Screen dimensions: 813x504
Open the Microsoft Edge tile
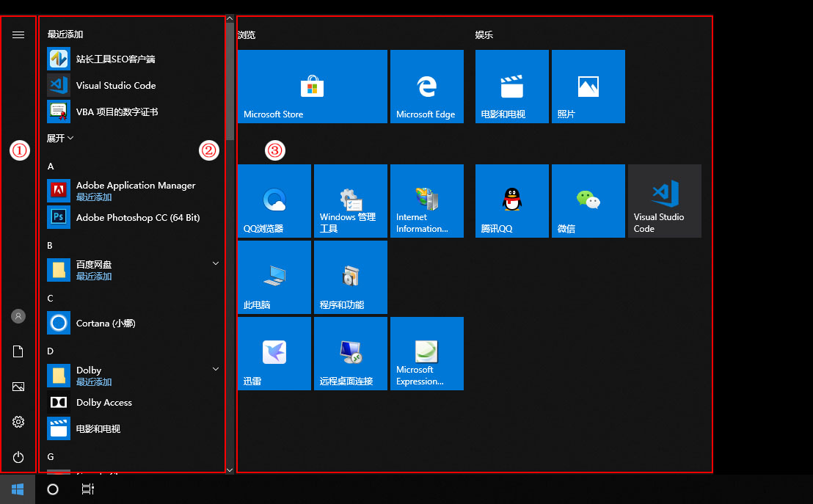click(427, 87)
